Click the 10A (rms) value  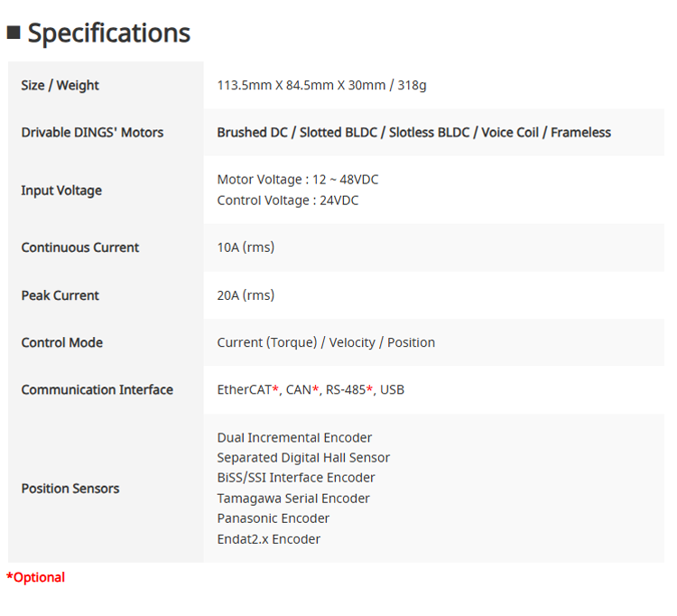246,247
